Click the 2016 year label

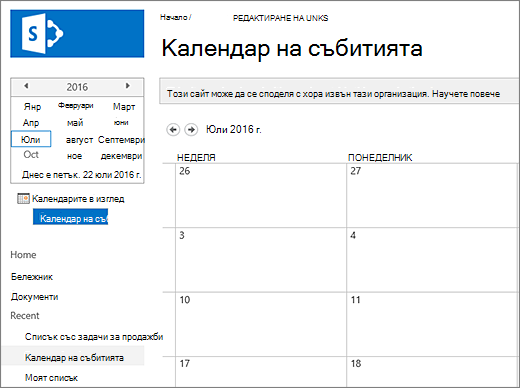click(77, 87)
